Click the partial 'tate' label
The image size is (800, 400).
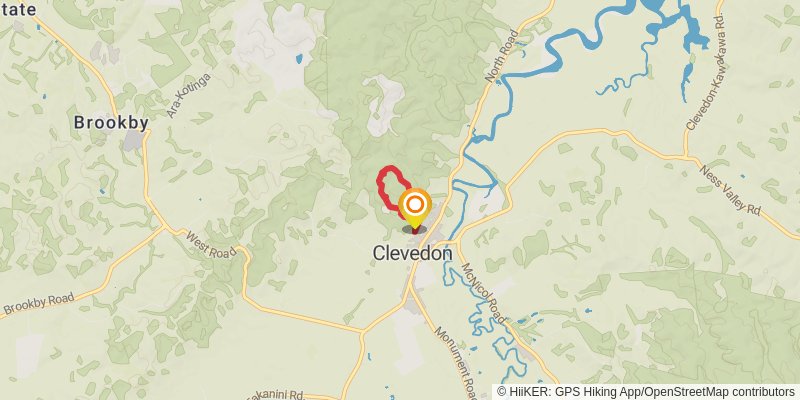click(18, 9)
